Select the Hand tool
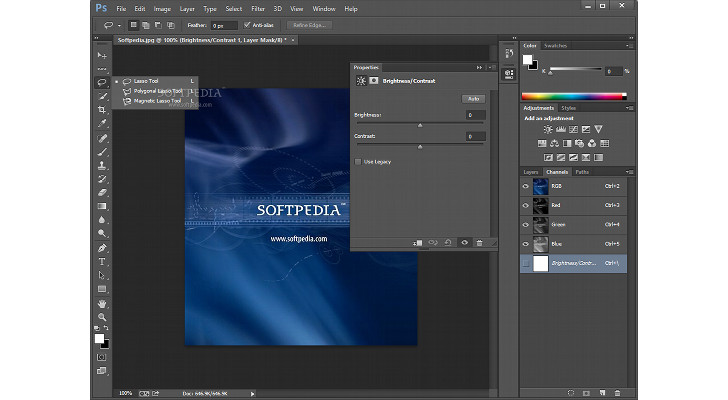Screen dimensions: 728x400 [x=102, y=304]
